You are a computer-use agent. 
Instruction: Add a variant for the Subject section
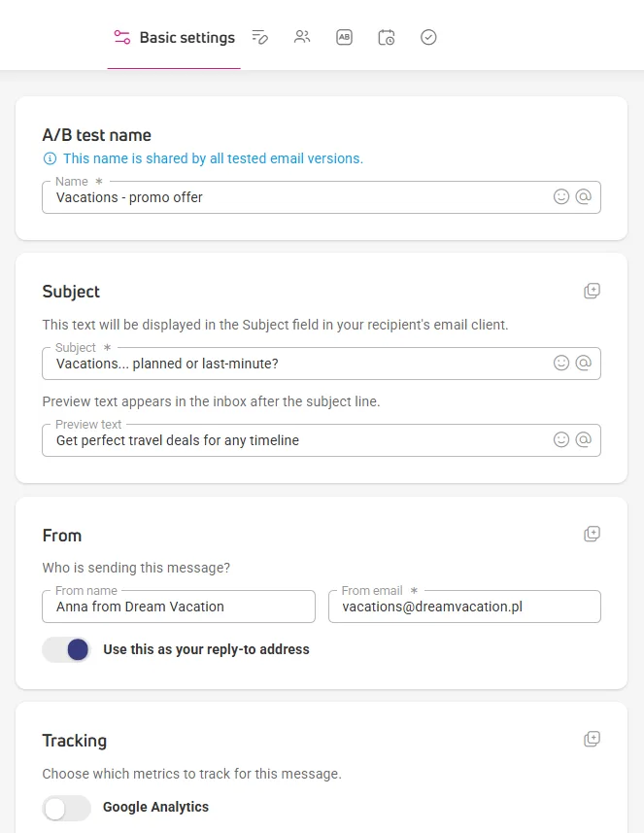(x=592, y=291)
